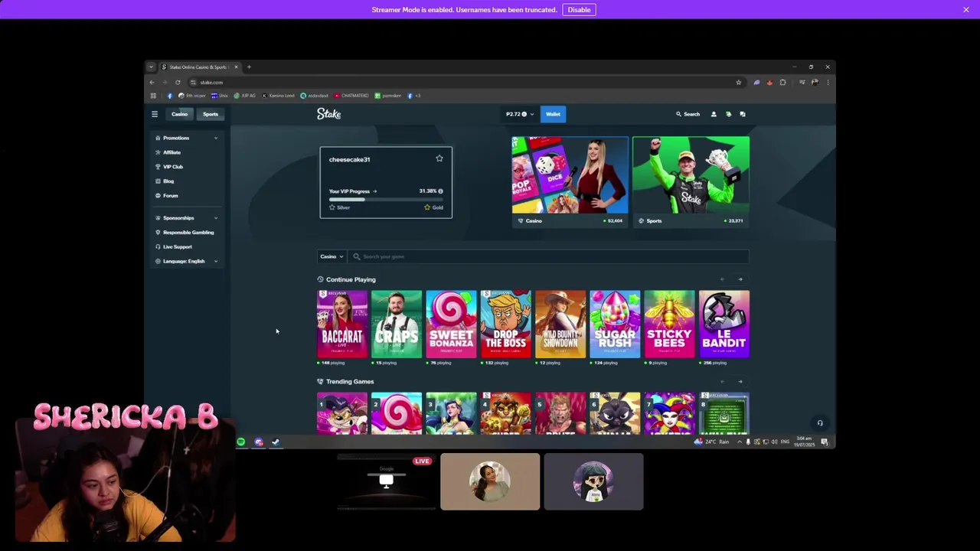Open the purple extension icon in toolbar

(756, 82)
